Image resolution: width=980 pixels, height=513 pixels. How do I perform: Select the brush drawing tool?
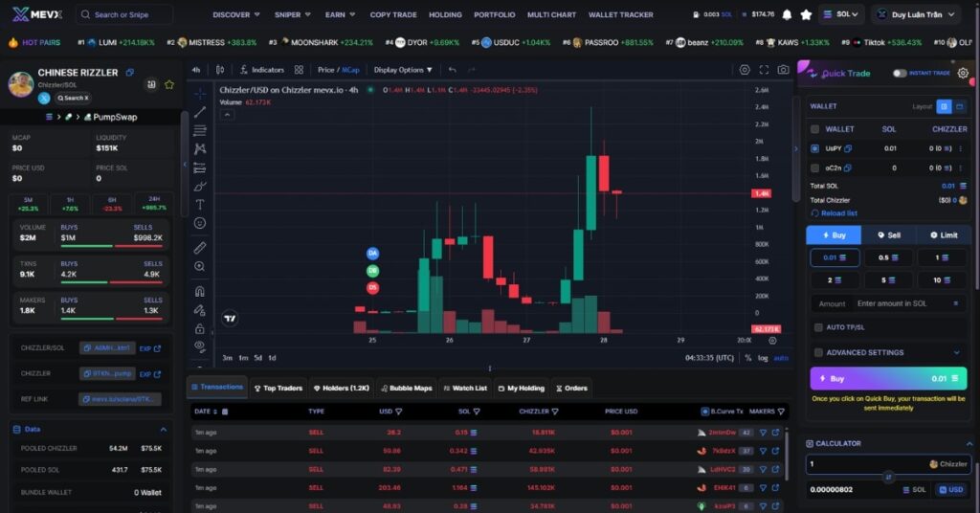coord(200,187)
